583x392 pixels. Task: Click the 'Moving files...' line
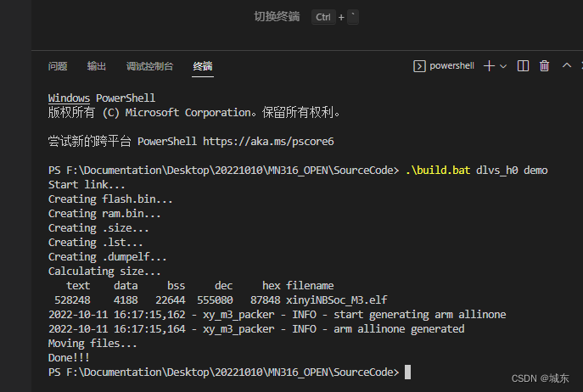click(92, 344)
